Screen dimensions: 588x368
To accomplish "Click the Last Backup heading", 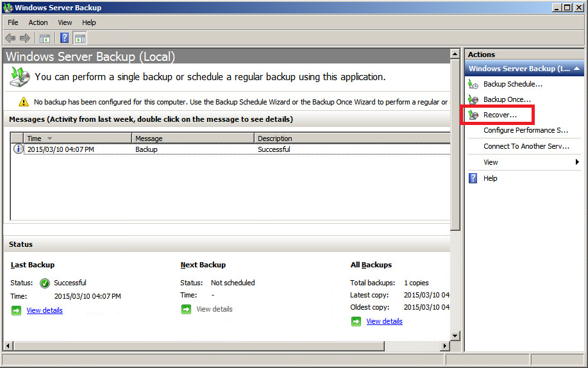I will [x=33, y=265].
